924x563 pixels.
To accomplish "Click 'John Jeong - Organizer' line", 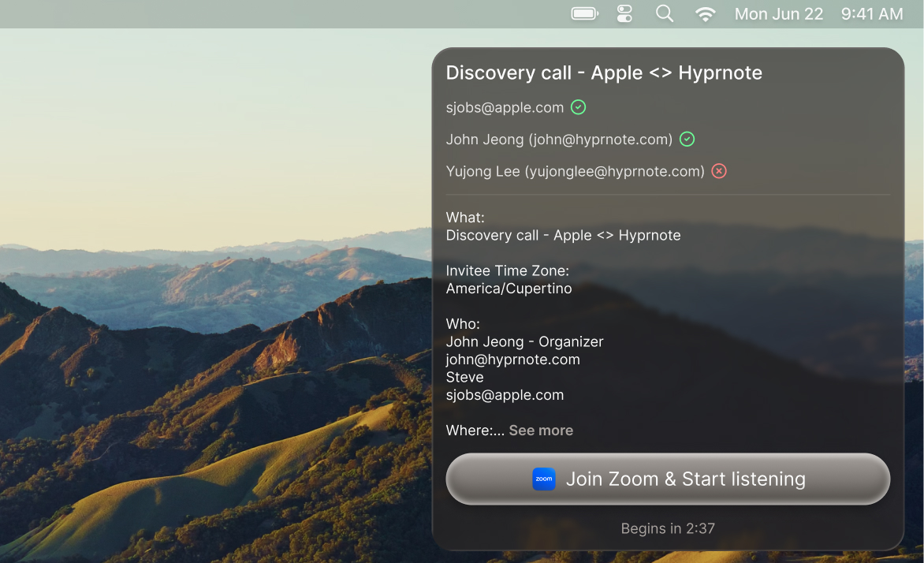I will [x=524, y=341].
